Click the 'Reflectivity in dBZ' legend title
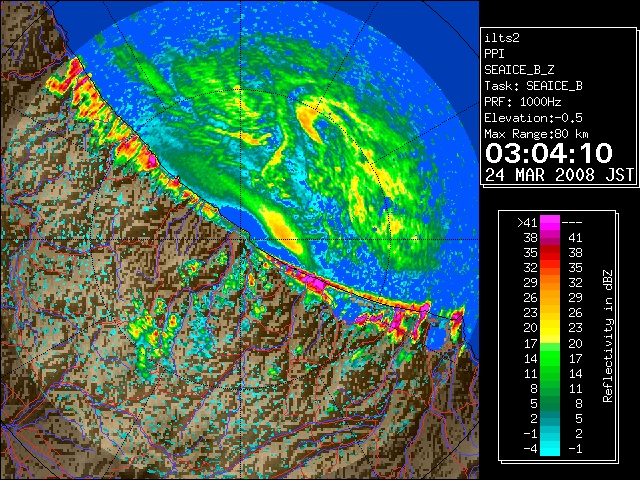640x480 pixels. click(608, 336)
